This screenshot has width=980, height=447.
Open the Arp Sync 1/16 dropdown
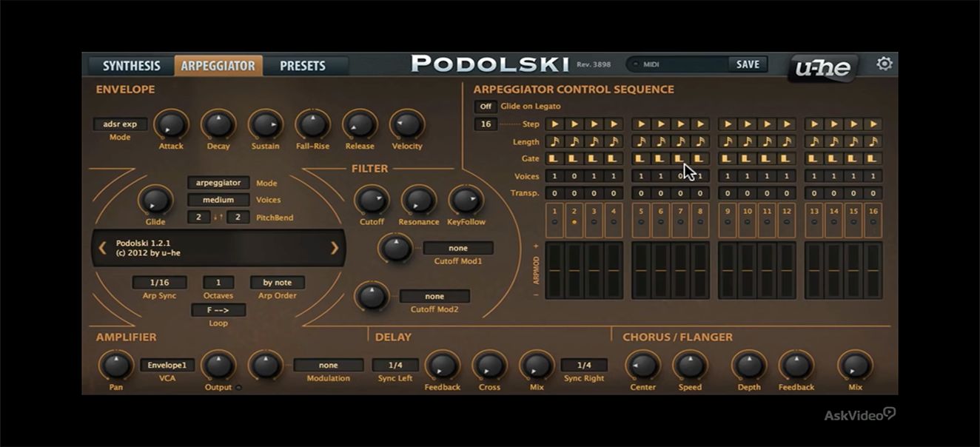(159, 283)
